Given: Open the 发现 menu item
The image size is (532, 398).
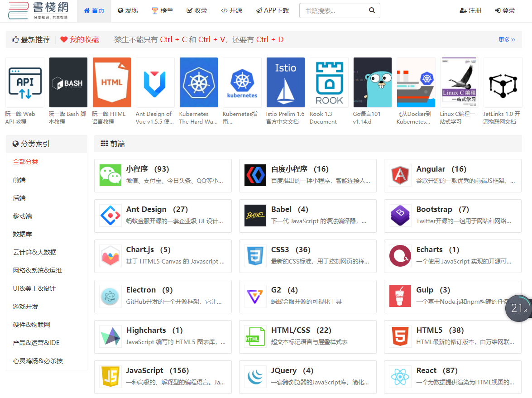Looking at the screenshot, I should pyautogui.click(x=128, y=11).
